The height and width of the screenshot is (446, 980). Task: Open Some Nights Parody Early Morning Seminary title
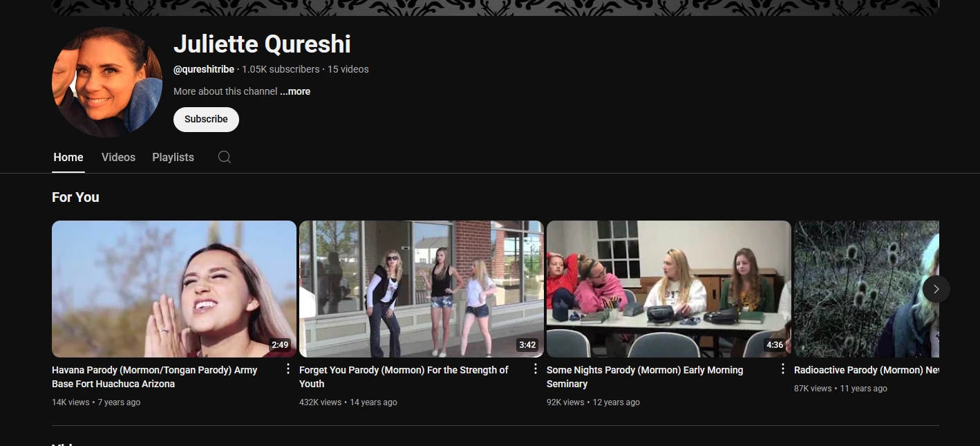(x=645, y=377)
